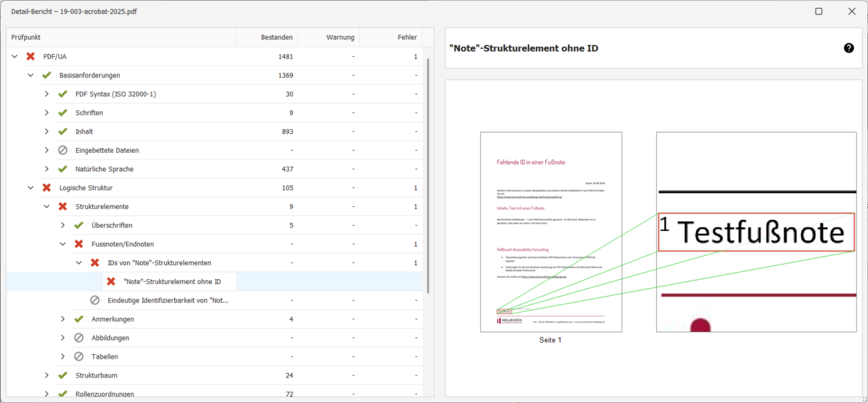Click the red X beside Logische Struktur

coord(46,187)
